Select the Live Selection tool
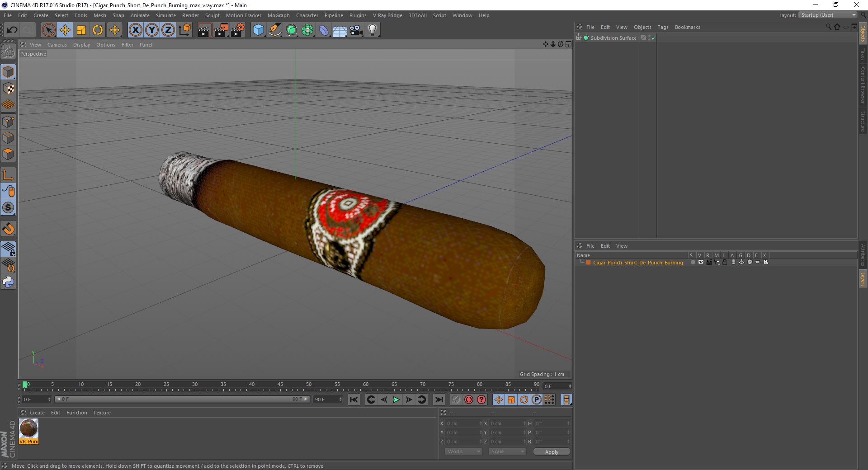The width and height of the screenshot is (868, 470). click(x=48, y=30)
